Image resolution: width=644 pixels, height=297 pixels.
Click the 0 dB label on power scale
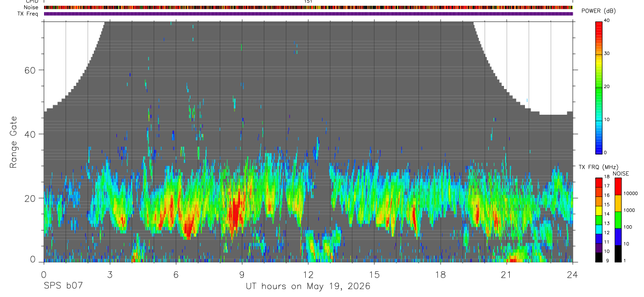tap(606, 152)
